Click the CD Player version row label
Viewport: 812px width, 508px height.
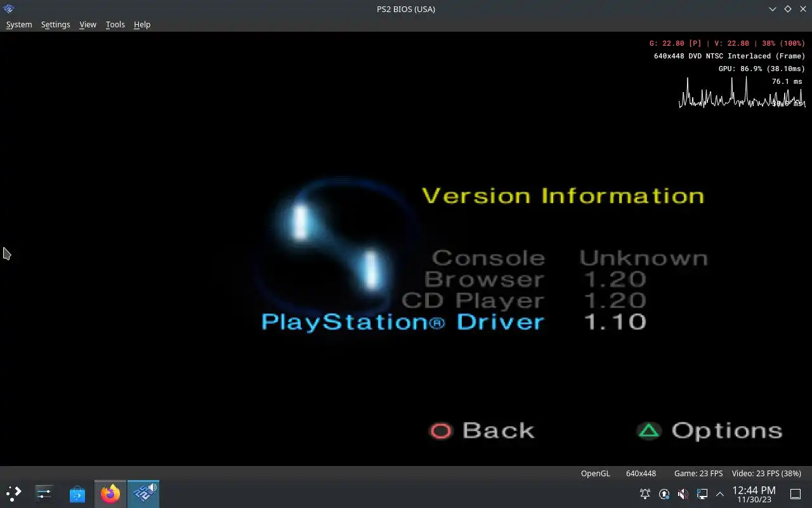click(473, 300)
